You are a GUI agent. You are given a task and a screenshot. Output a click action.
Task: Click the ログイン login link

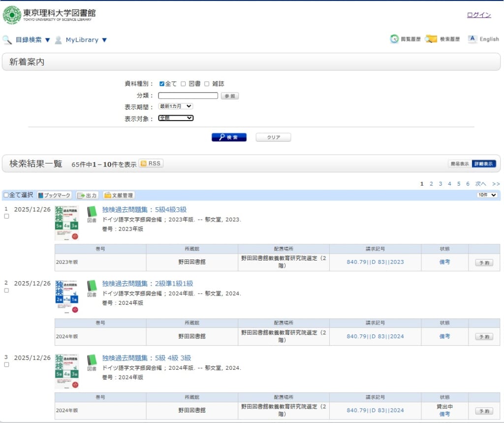[478, 15]
